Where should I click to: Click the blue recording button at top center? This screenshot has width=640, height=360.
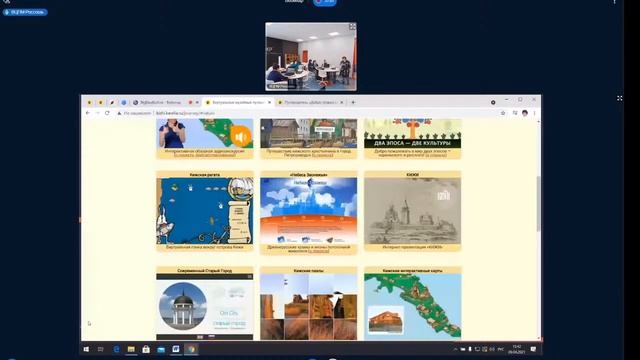click(325, 2)
